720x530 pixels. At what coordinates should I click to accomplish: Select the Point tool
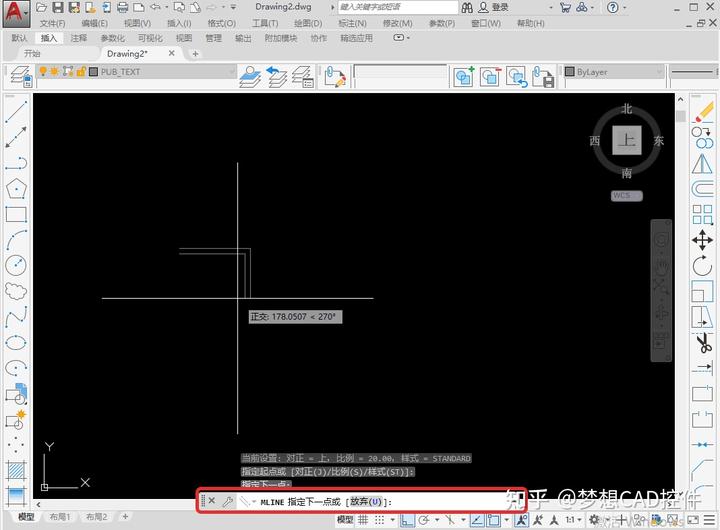point(16,445)
